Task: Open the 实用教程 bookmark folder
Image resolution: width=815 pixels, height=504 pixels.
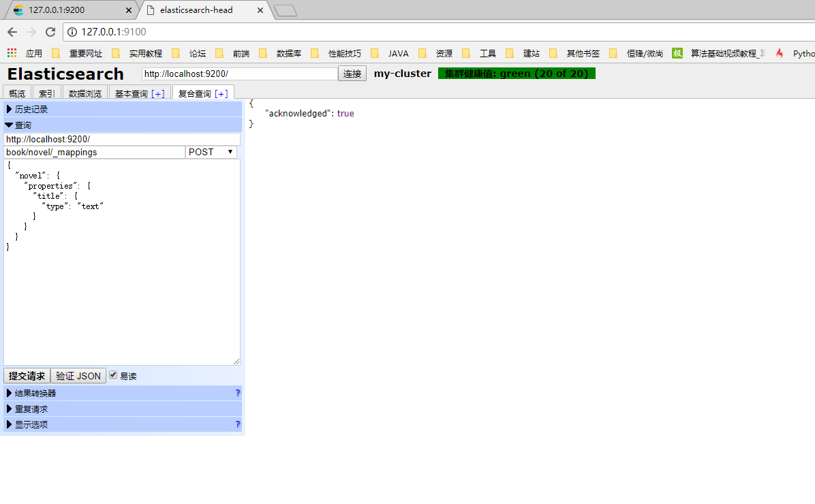Action: pyautogui.click(x=137, y=54)
